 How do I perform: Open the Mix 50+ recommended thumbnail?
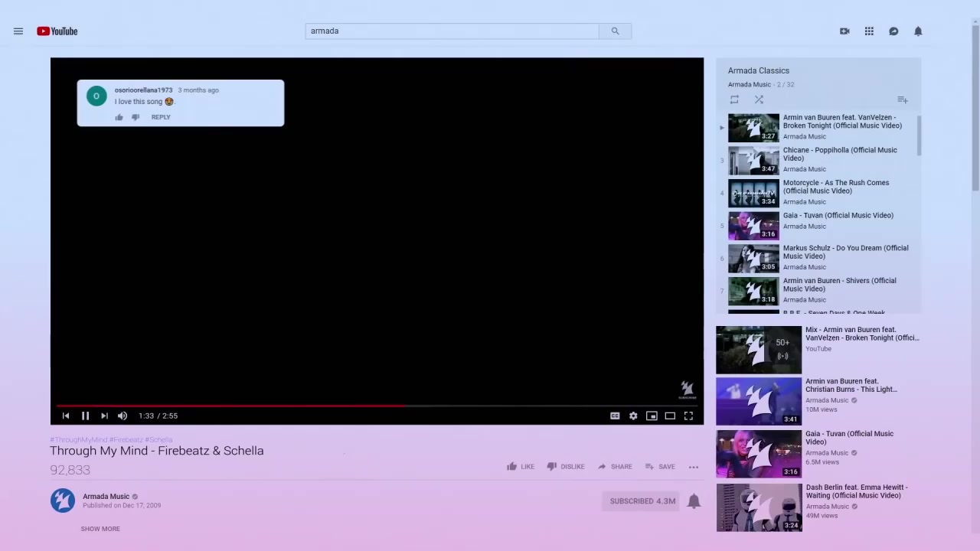click(x=759, y=350)
